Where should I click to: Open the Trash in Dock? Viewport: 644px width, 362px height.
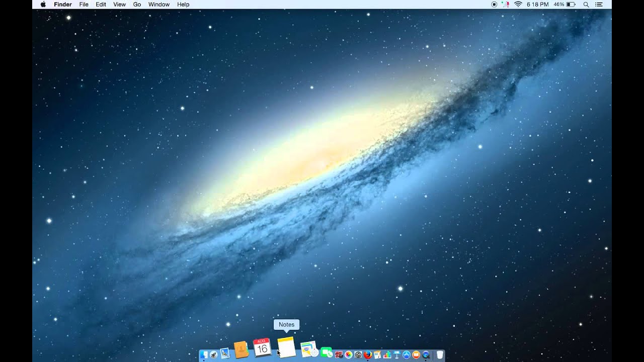(440, 354)
